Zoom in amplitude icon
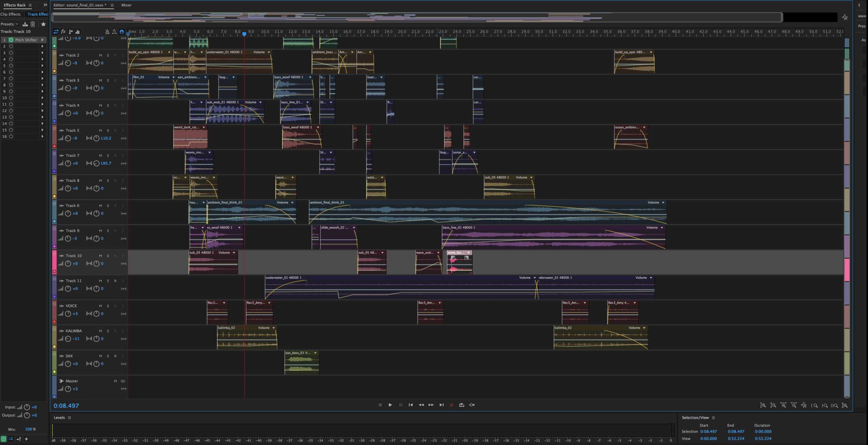The height and width of the screenshot is (445, 868). pyautogui.click(x=763, y=405)
